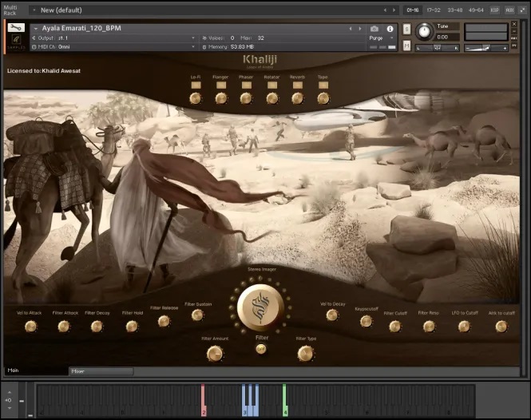Toggle the Lo-Fi effect switch
The height and width of the screenshot is (420, 531).
pos(195,85)
